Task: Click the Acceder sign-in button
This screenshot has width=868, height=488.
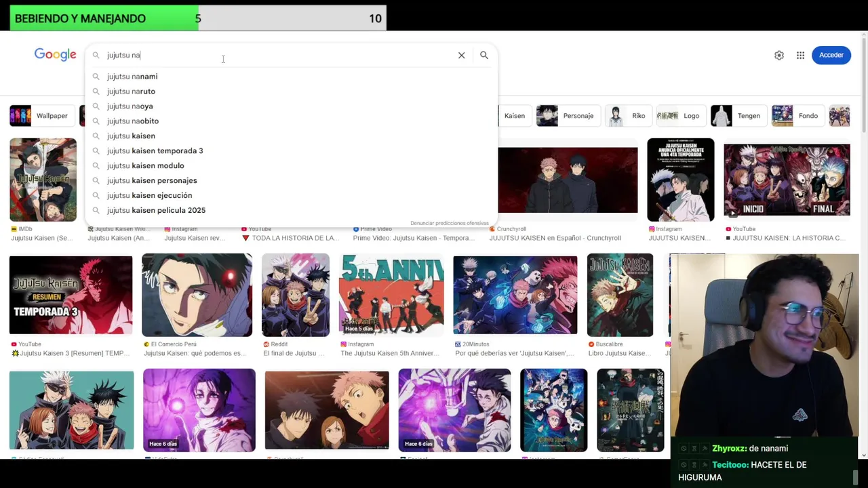Action: coord(831,55)
